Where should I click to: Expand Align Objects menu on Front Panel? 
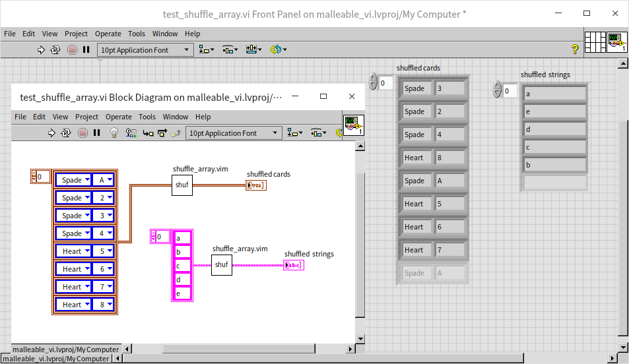pos(207,50)
